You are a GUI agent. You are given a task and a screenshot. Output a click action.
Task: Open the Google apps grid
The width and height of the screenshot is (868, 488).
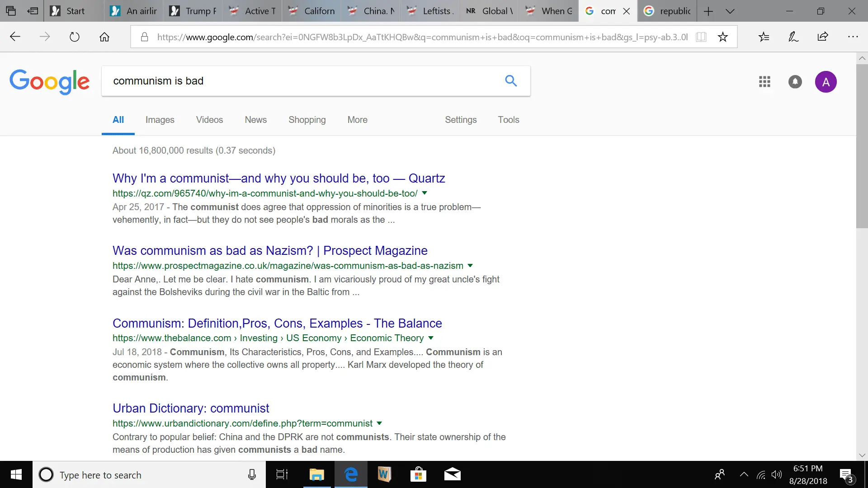coord(765,82)
